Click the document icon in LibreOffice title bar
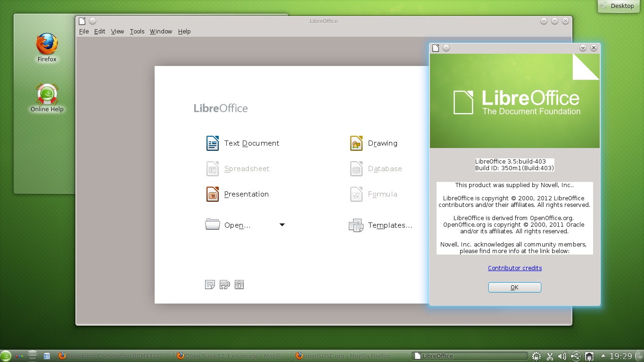 click(x=82, y=21)
